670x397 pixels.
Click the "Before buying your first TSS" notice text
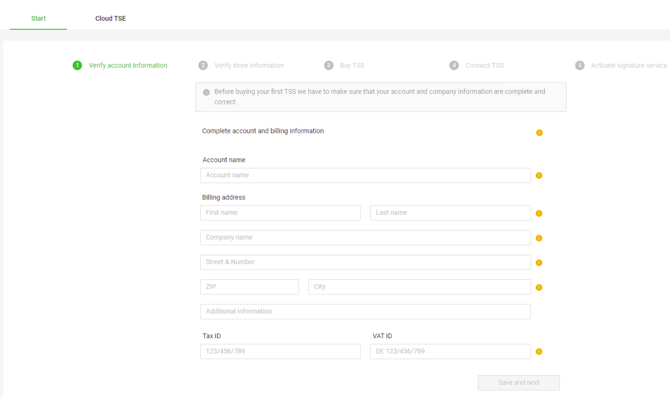point(380,97)
